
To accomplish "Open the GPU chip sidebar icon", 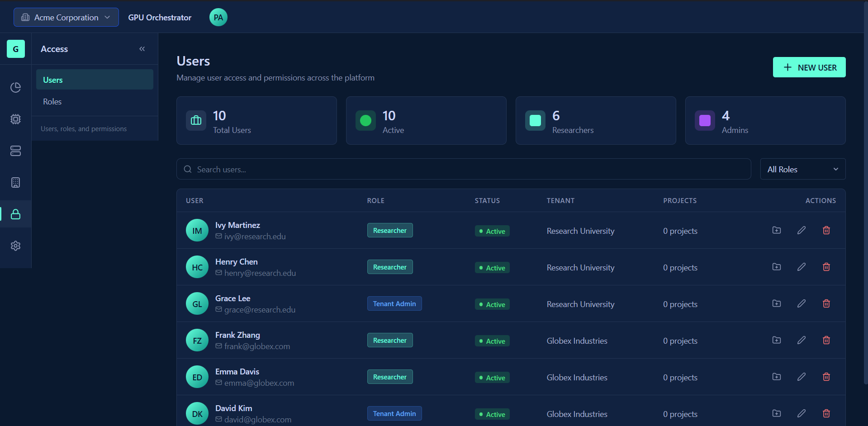I will (x=15, y=119).
